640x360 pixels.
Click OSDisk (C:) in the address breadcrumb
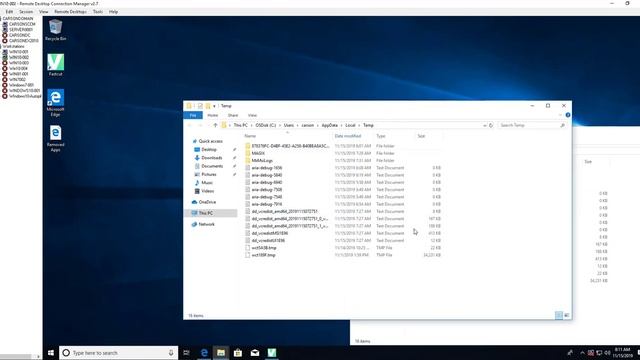tap(266, 125)
